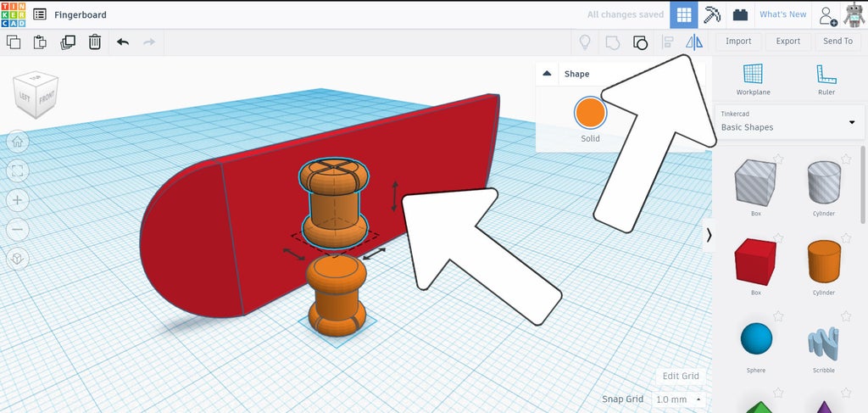Favorite the Scribble star
The width and height of the screenshot is (868, 413).
[x=846, y=316]
